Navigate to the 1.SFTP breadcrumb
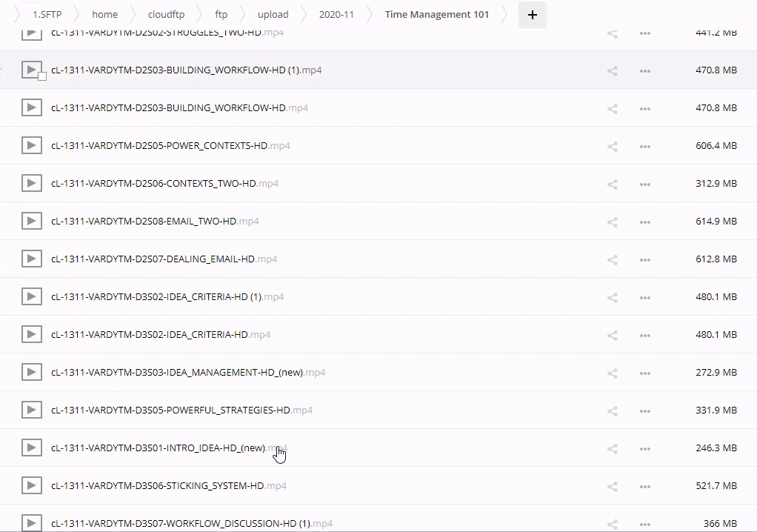The image size is (757, 532). pos(47,14)
